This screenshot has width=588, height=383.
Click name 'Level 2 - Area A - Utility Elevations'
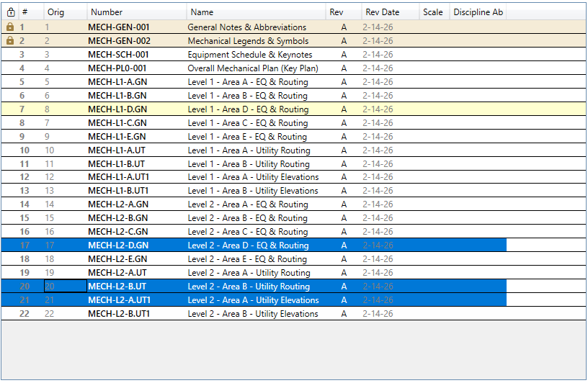point(253,299)
